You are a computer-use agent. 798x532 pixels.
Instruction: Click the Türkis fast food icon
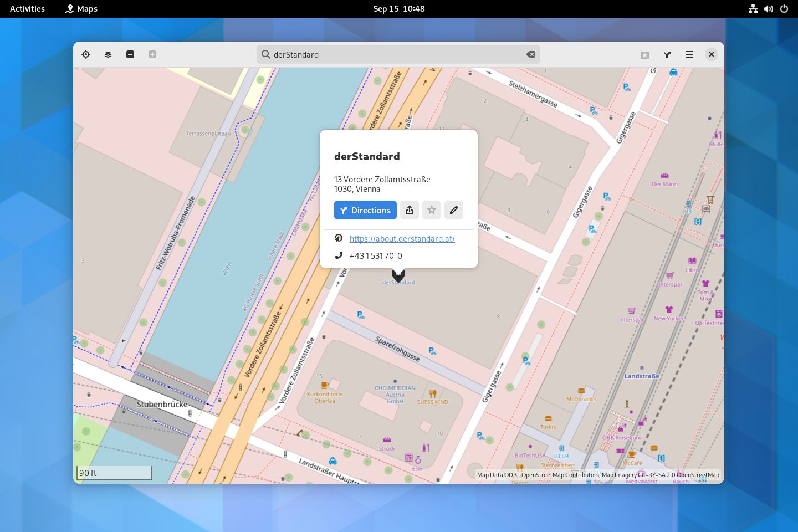click(548, 419)
